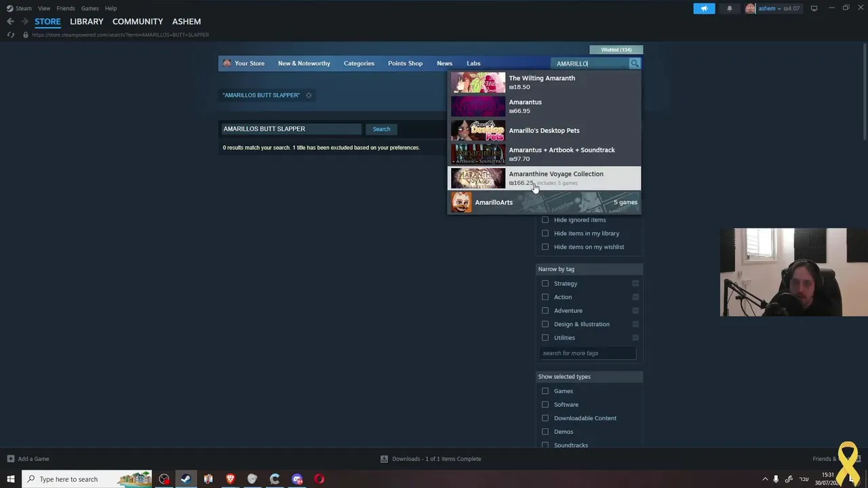Image resolution: width=868 pixels, height=488 pixels.
Task: Switch to the COMMUNITY tab
Action: click(x=138, y=22)
